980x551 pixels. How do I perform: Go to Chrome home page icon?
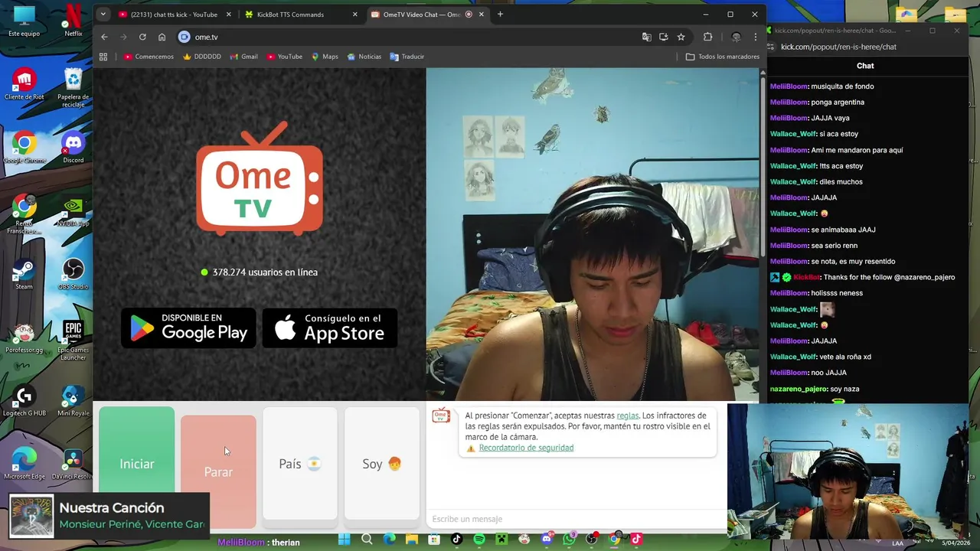click(x=162, y=37)
